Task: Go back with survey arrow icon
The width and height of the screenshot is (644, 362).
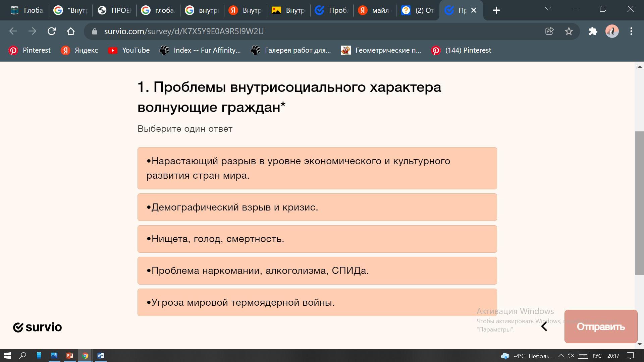Action: (x=544, y=326)
